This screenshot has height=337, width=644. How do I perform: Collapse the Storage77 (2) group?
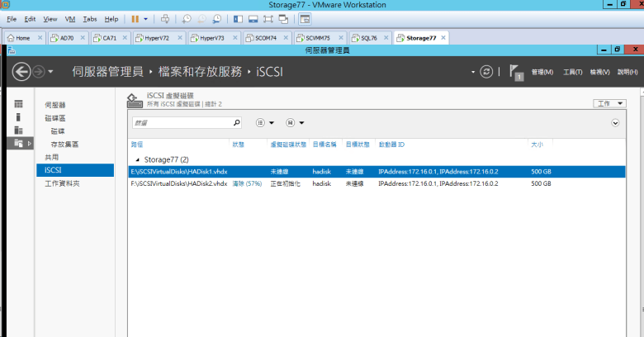pyautogui.click(x=137, y=159)
